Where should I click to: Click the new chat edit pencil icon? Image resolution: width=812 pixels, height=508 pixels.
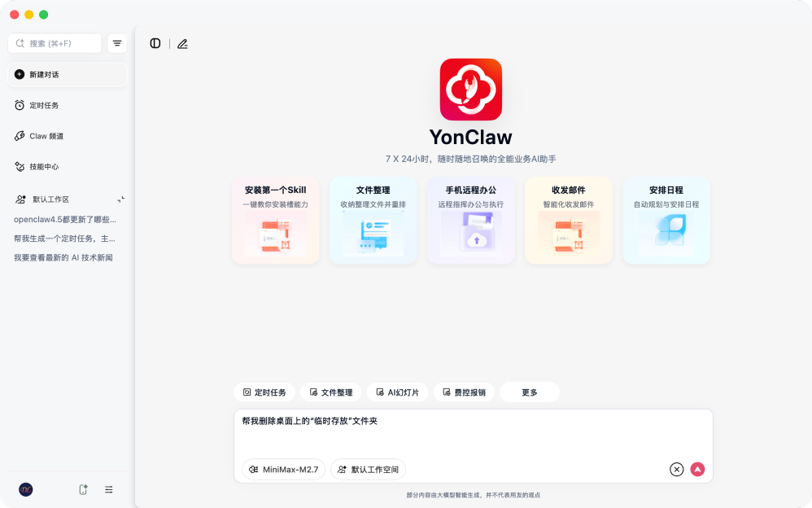click(x=182, y=44)
